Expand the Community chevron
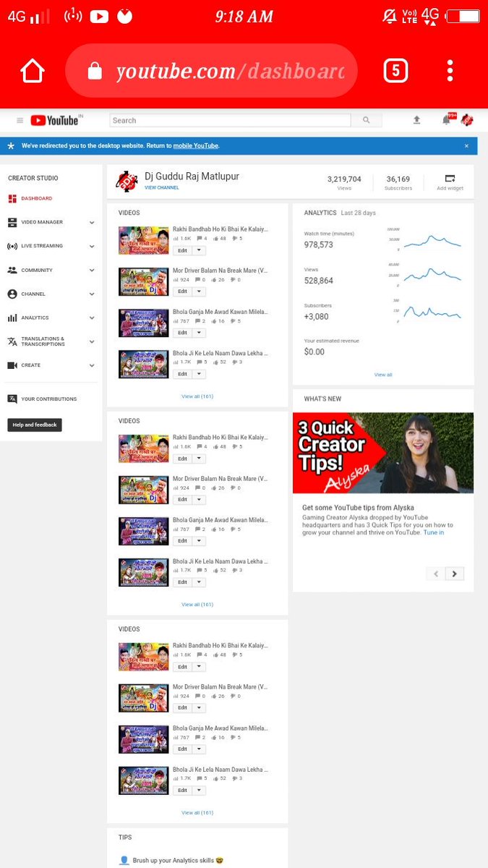This screenshot has width=488, height=868. [x=92, y=270]
